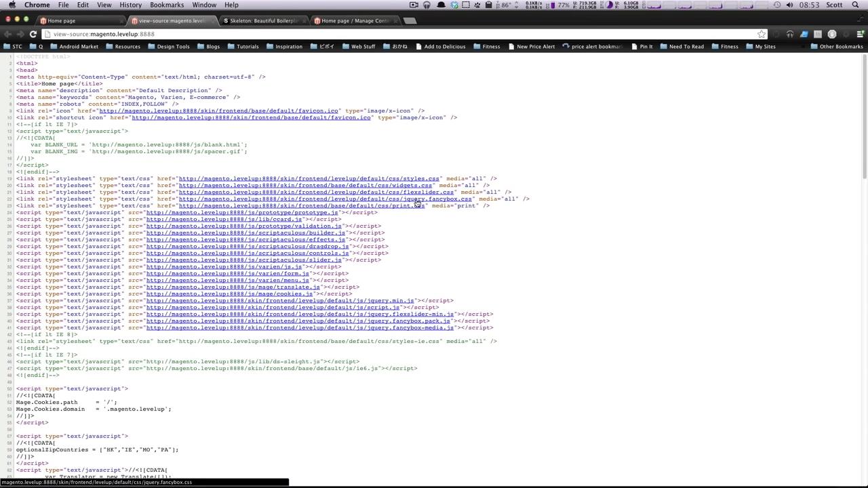Image resolution: width=868 pixels, height=488 pixels.
Task: Click the Scott user name in the menu bar
Action: click(834, 5)
